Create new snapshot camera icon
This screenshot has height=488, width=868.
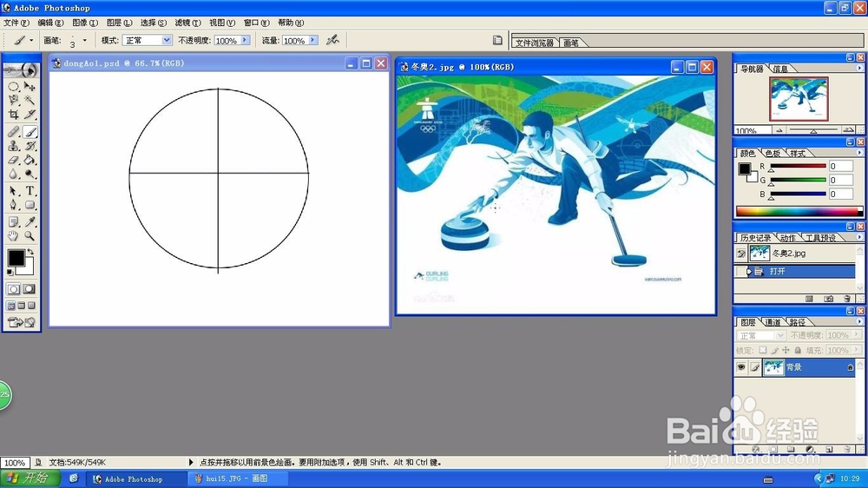click(x=828, y=299)
